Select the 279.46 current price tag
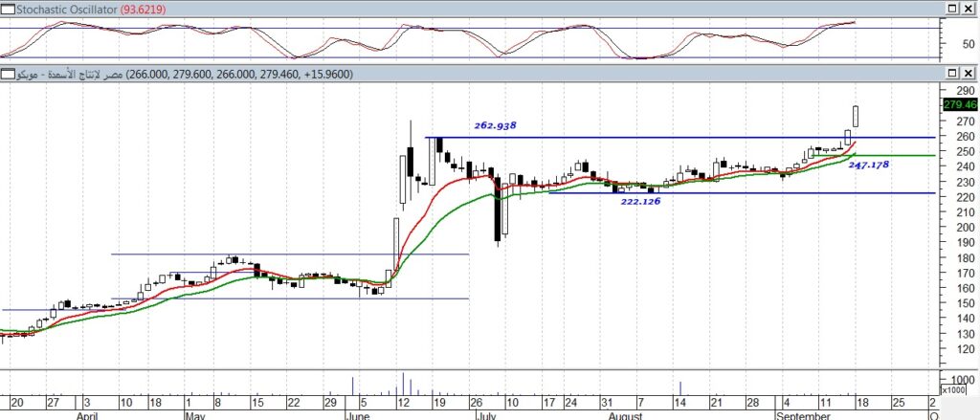The image size is (980, 420). [960, 105]
